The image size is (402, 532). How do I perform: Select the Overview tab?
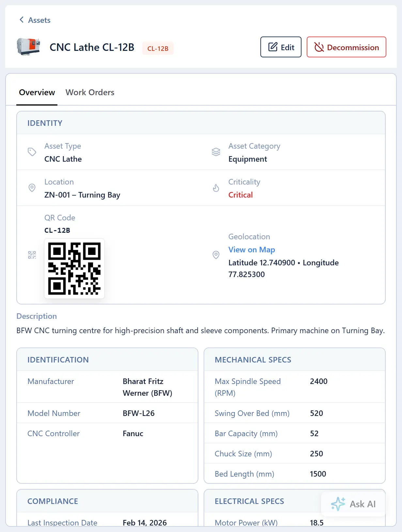tap(37, 92)
